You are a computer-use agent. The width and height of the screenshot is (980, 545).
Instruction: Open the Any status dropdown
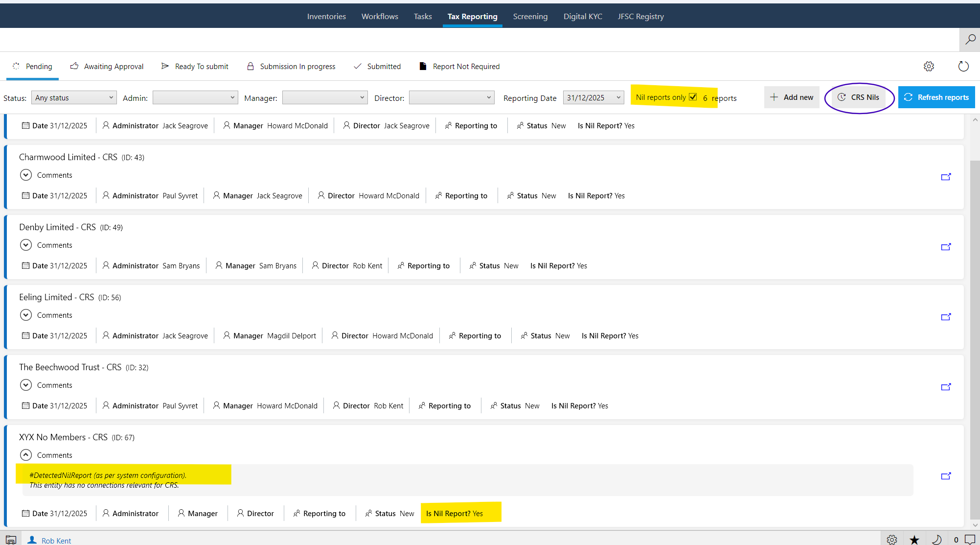click(73, 97)
